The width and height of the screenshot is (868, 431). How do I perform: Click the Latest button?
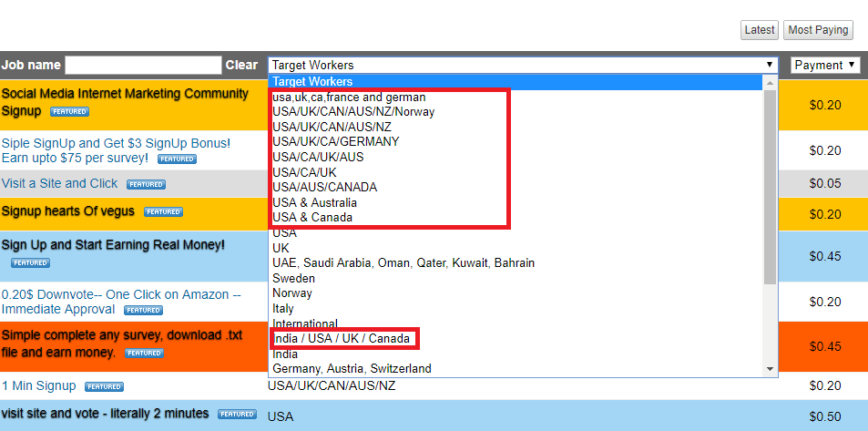[759, 30]
